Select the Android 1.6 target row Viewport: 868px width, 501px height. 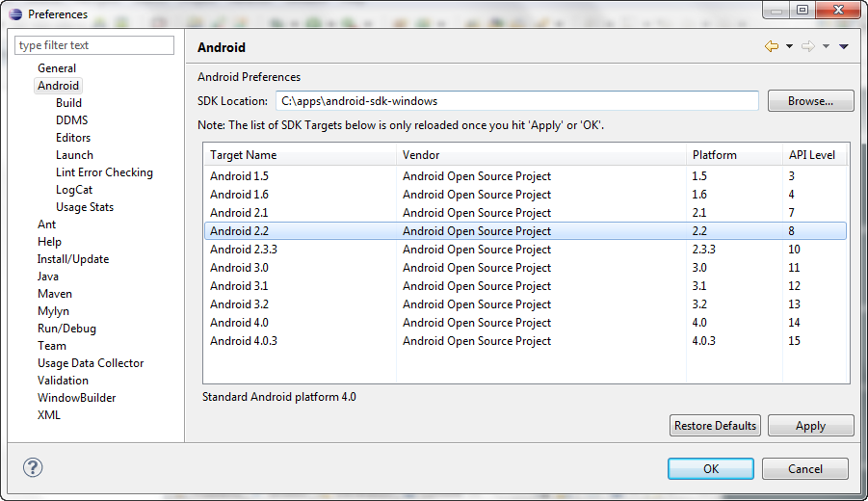(525, 195)
